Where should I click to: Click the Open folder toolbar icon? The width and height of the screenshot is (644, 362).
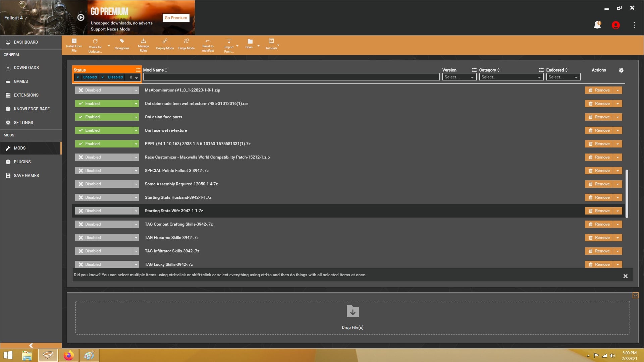coord(250,41)
